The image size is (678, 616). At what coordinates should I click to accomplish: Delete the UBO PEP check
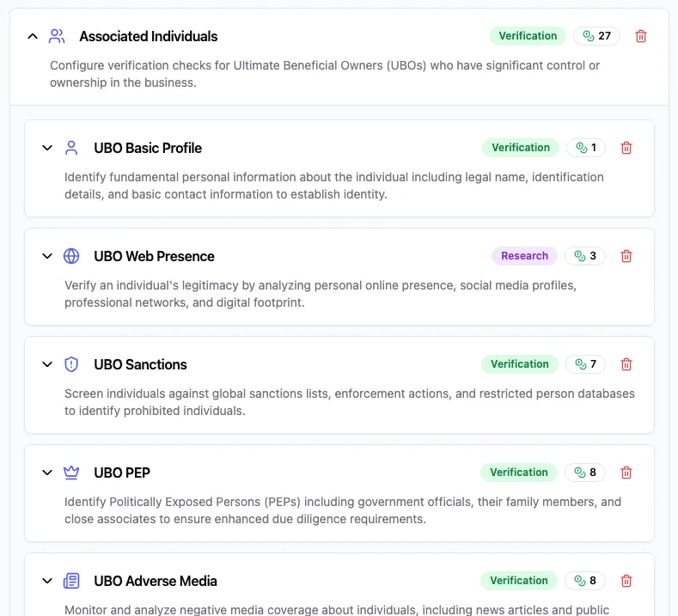pyautogui.click(x=626, y=473)
